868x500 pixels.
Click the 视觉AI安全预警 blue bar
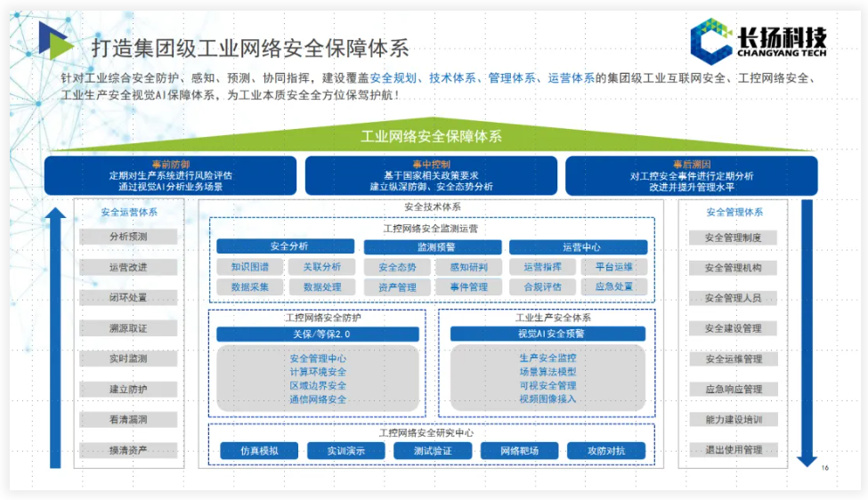click(x=547, y=335)
